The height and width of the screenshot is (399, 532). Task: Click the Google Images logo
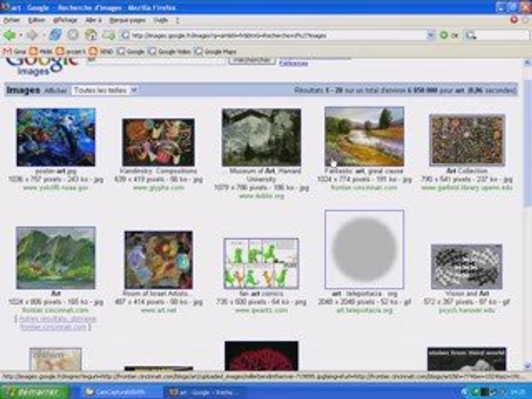click(x=43, y=66)
